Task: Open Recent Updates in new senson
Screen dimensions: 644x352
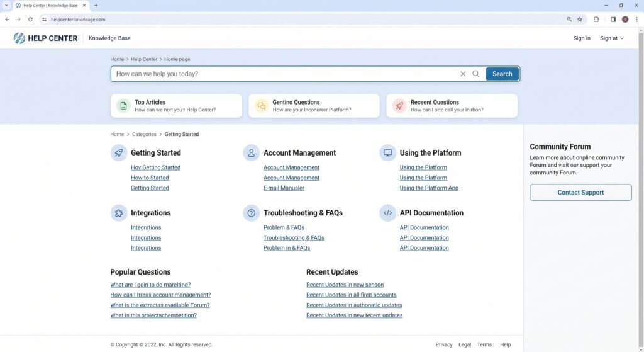Action: (x=345, y=285)
